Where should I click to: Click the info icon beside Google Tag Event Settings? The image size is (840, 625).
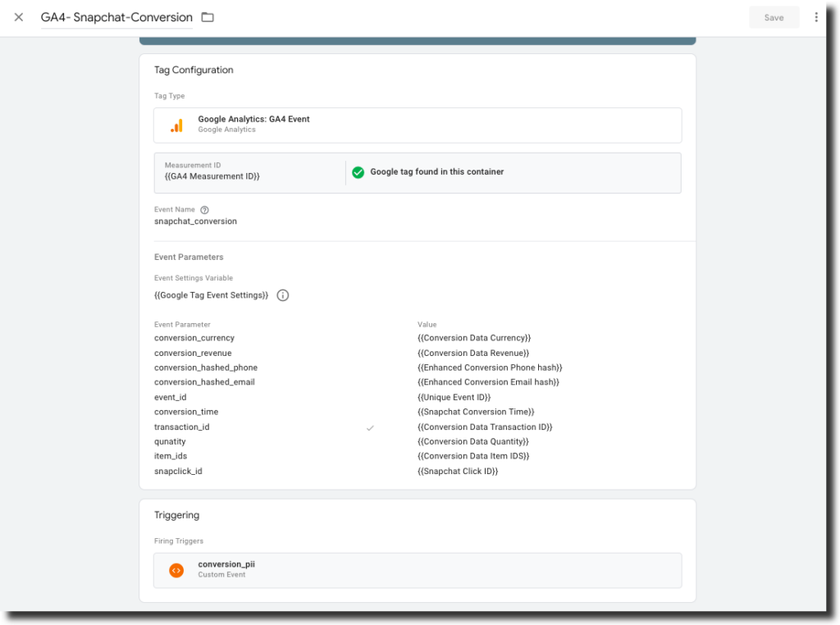pos(282,294)
